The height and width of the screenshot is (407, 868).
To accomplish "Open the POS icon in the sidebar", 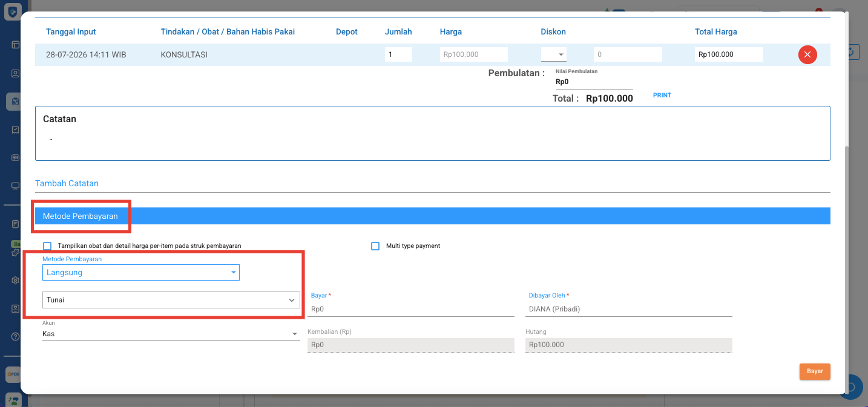I will click(x=13, y=374).
